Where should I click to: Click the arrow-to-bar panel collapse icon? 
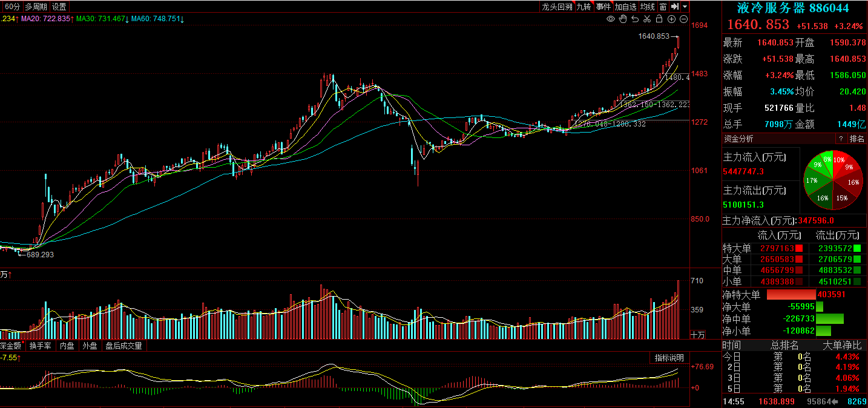click(x=676, y=7)
